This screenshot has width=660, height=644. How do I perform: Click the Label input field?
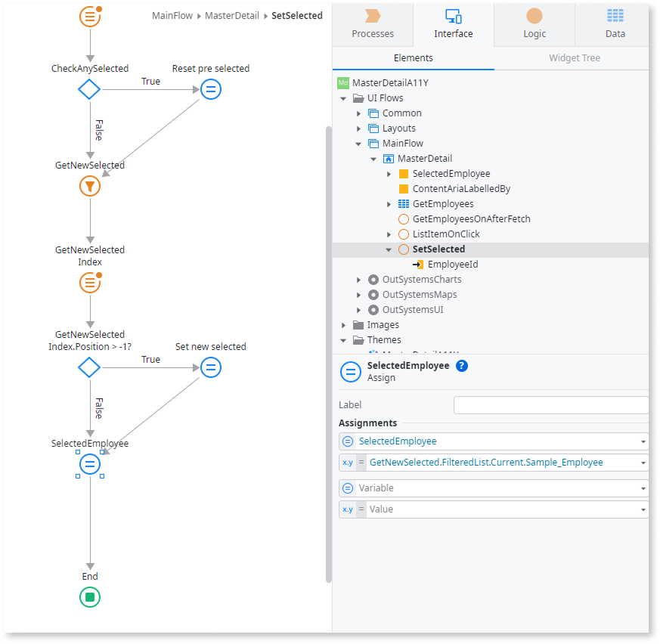pos(551,405)
